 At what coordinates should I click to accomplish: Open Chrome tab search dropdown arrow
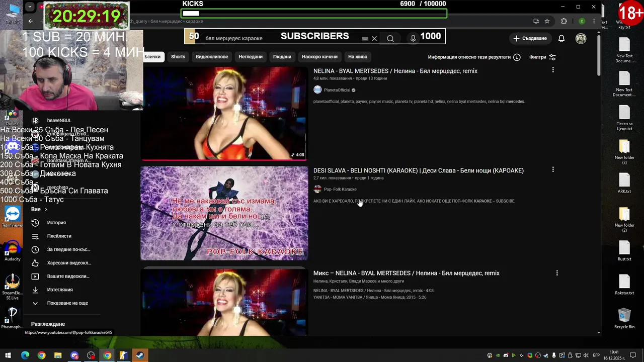click(x=30, y=7)
